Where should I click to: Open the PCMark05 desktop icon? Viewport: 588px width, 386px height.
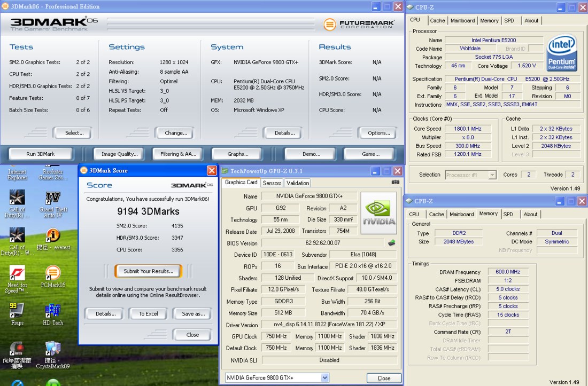point(53,277)
